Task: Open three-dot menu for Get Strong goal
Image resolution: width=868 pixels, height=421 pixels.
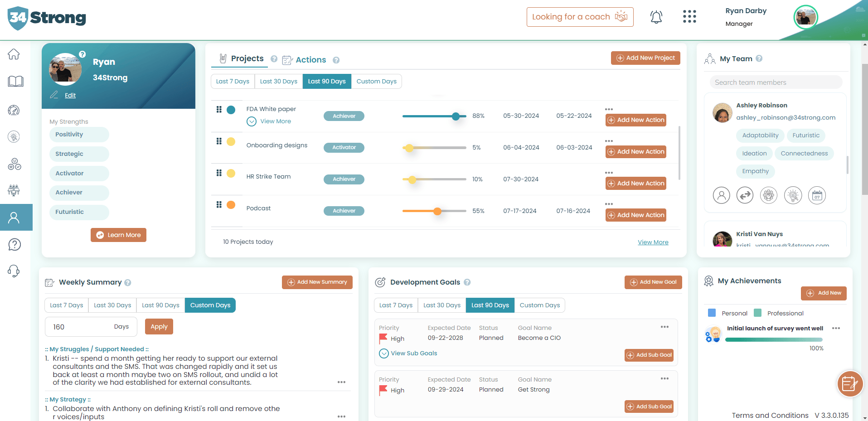Action: pos(664,379)
